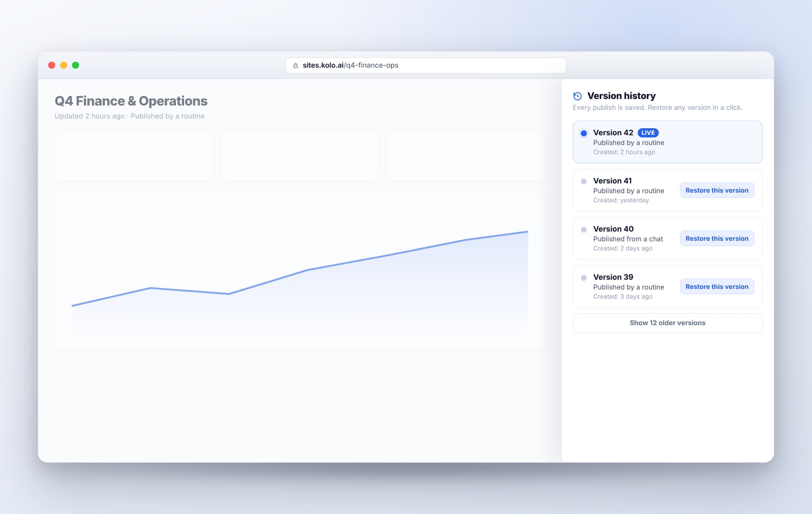The height and width of the screenshot is (514, 812).
Task: Click 'Created: 3 days ago' text
Action: pyautogui.click(x=623, y=296)
